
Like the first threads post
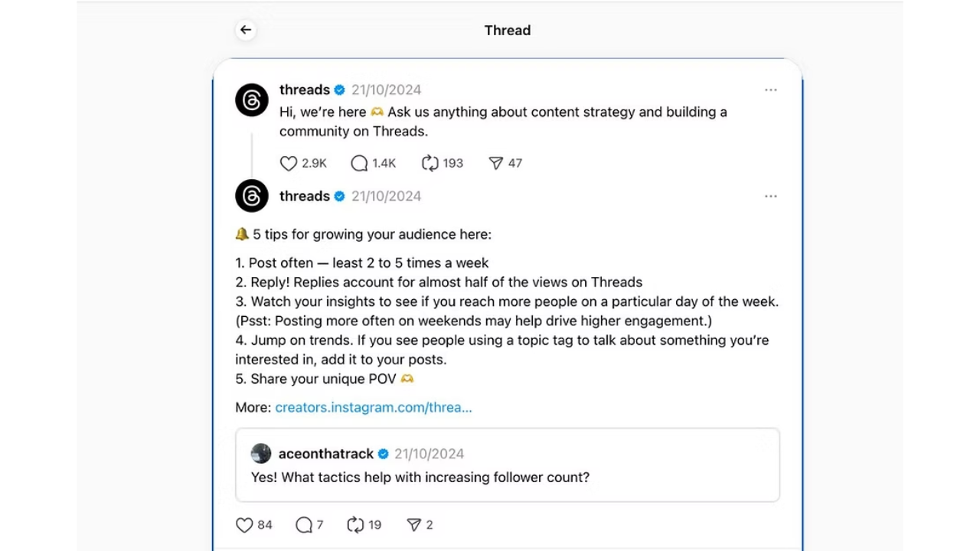(289, 163)
